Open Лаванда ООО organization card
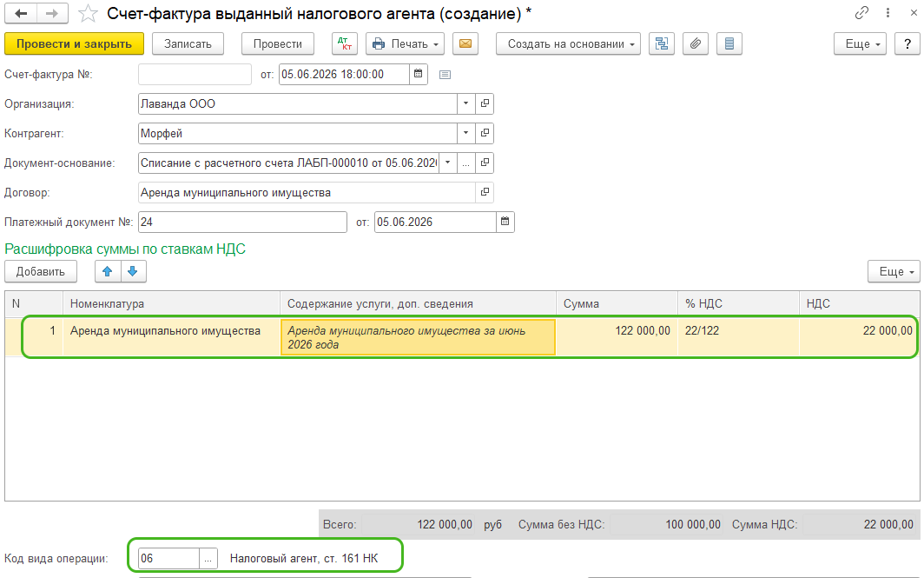 (485, 103)
